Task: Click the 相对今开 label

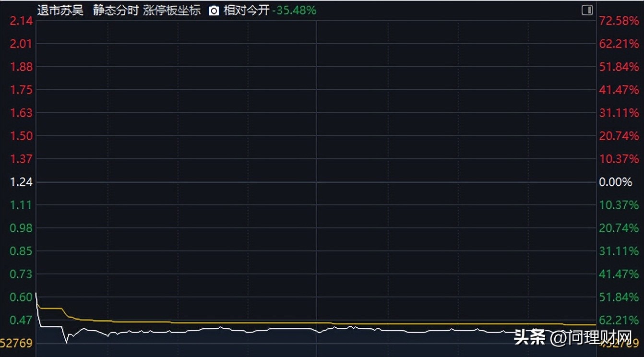Action: [x=246, y=11]
